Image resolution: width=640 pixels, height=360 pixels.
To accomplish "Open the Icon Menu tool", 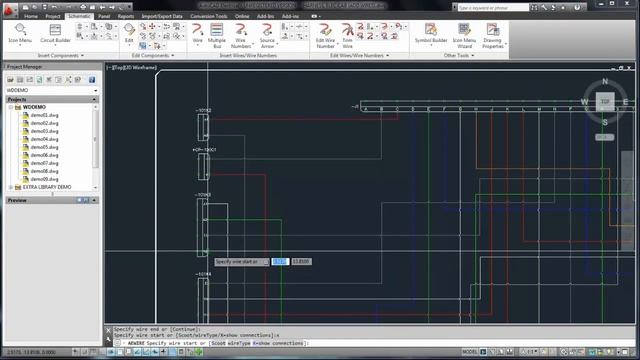I will (x=20, y=33).
